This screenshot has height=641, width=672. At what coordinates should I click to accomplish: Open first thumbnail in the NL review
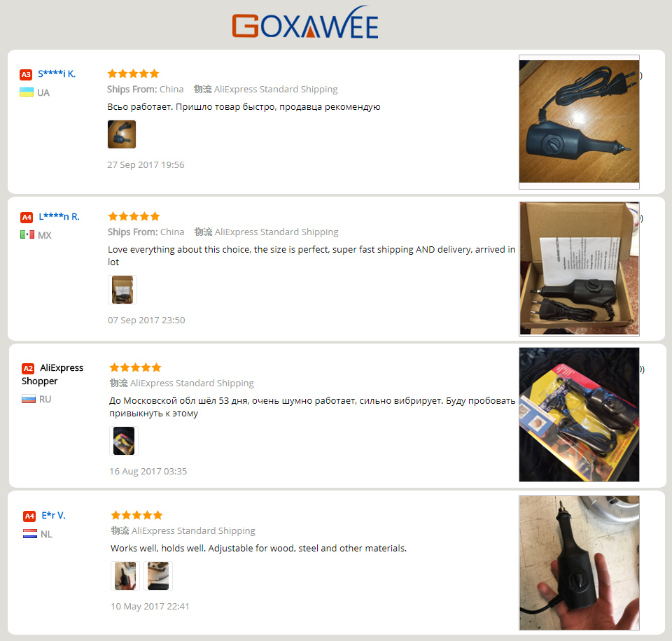tap(125, 576)
